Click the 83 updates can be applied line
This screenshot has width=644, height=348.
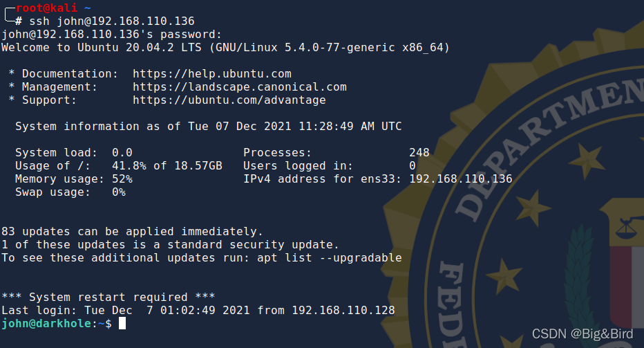[132, 232]
